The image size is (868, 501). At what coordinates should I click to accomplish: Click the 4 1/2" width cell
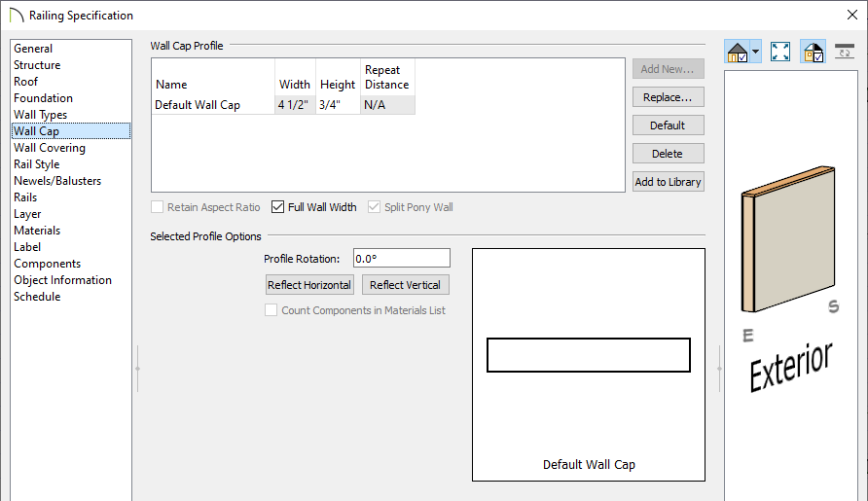click(295, 105)
